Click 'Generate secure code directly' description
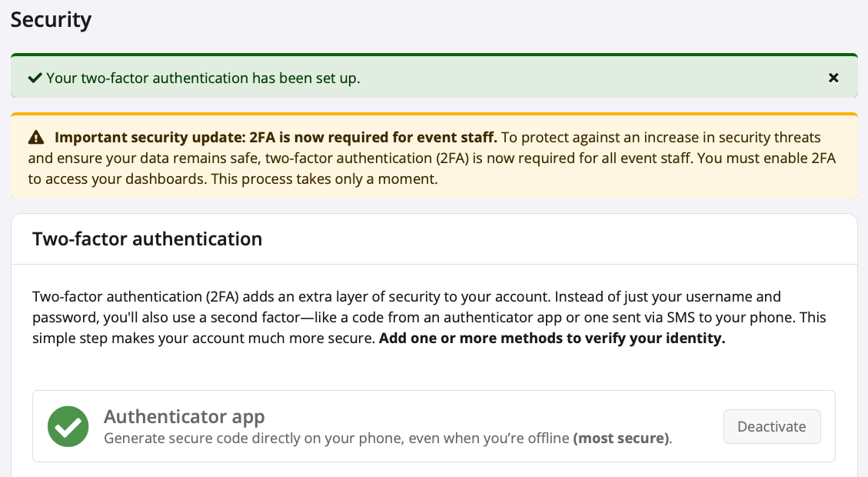 click(x=223, y=439)
